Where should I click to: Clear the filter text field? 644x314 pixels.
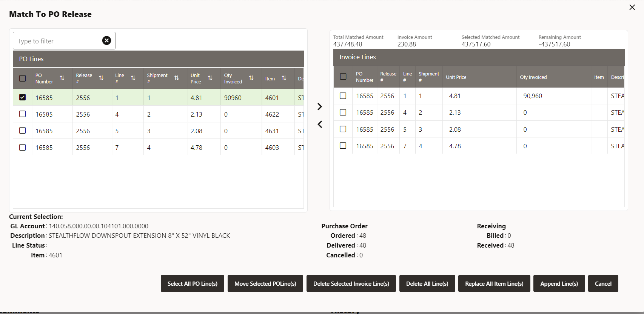click(x=106, y=40)
